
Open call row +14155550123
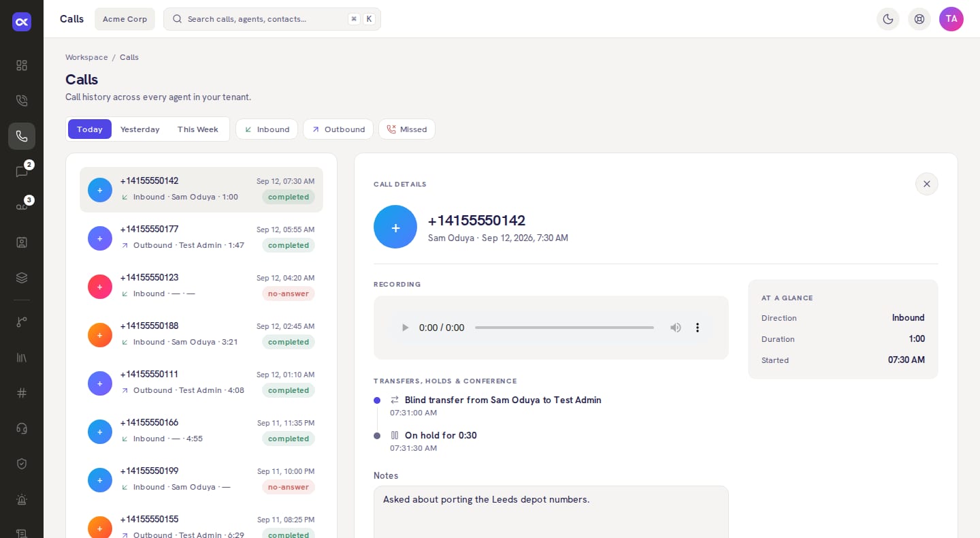(x=201, y=286)
